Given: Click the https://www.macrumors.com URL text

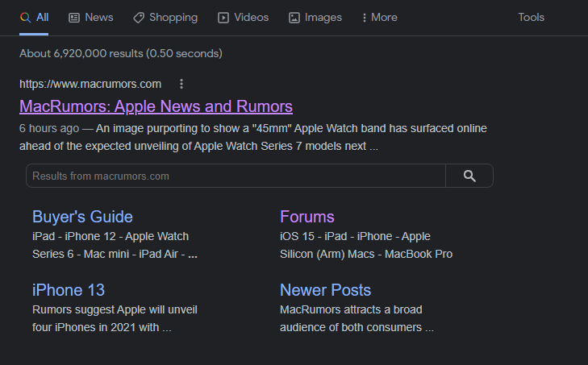Looking at the screenshot, I should [x=90, y=84].
